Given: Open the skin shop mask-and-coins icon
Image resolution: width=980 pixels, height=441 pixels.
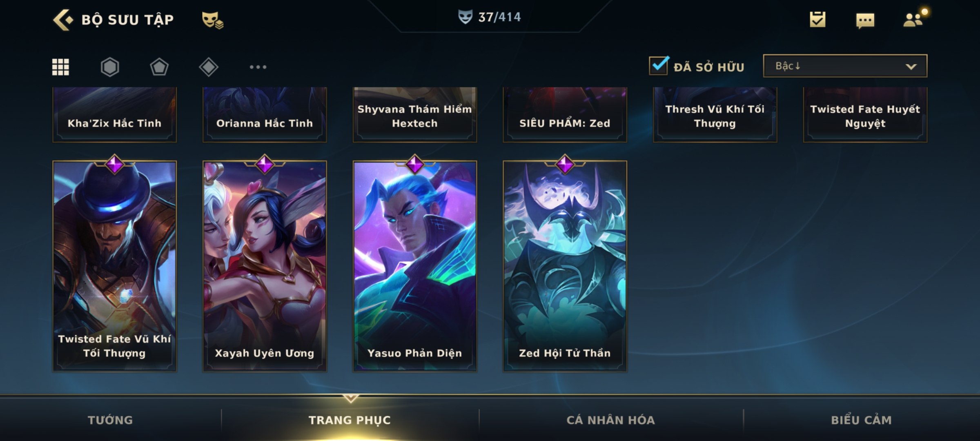Looking at the screenshot, I should pos(212,20).
